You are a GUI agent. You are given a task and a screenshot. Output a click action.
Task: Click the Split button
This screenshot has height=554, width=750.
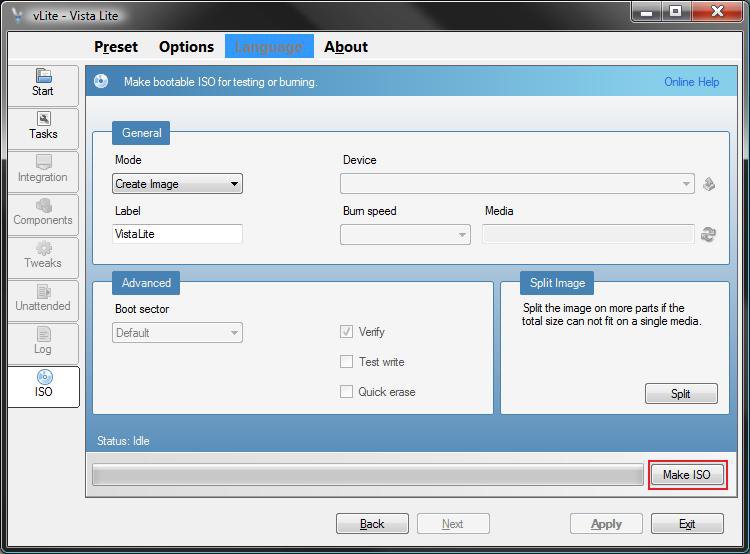(x=681, y=394)
